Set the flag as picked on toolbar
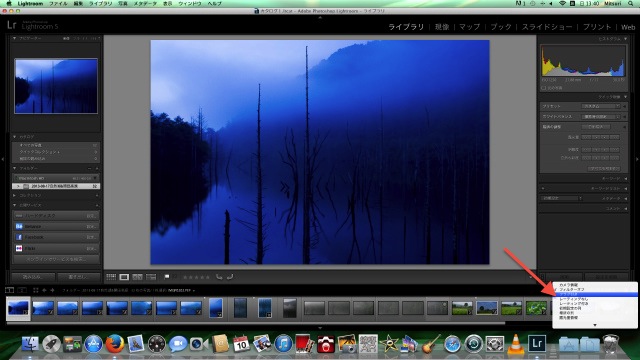The image size is (640, 360). click(167, 277)
